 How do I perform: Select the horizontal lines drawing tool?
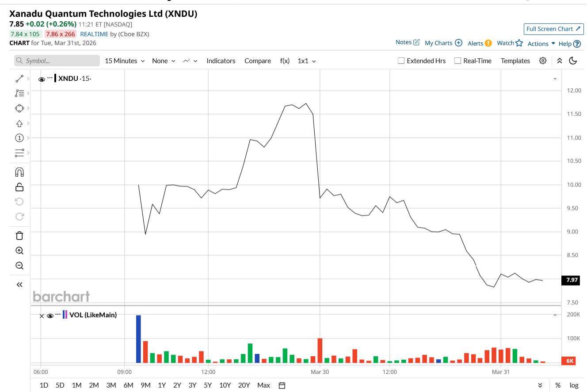[x=19, y=153]
